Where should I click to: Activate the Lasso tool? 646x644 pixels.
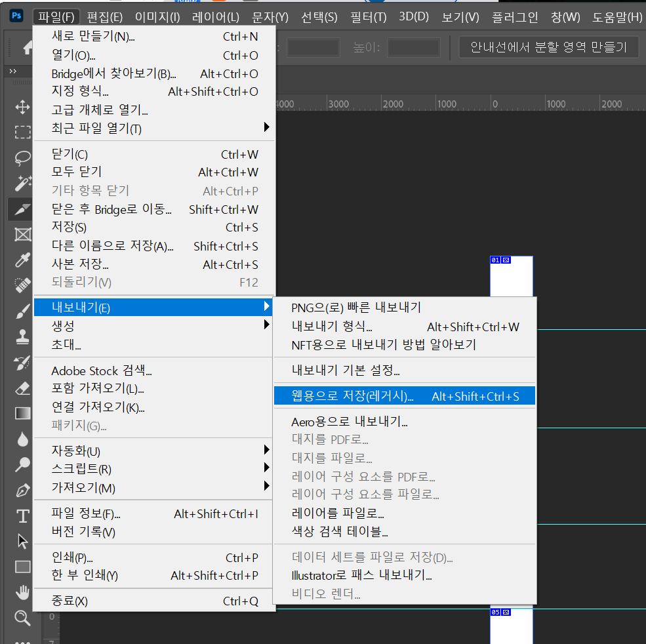click(x=22, y=157)
